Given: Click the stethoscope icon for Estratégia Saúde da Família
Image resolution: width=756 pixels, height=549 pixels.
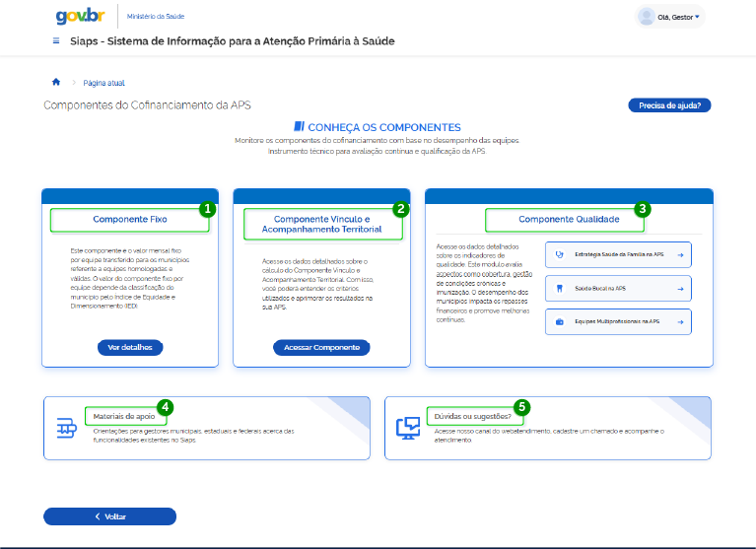Looking at the screenshot, I should [561, 254].
